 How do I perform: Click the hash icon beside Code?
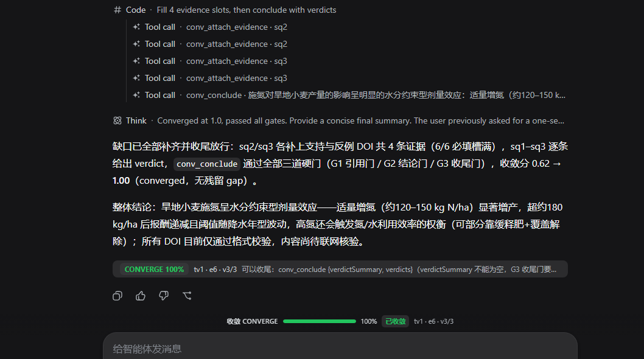point(117,10)
